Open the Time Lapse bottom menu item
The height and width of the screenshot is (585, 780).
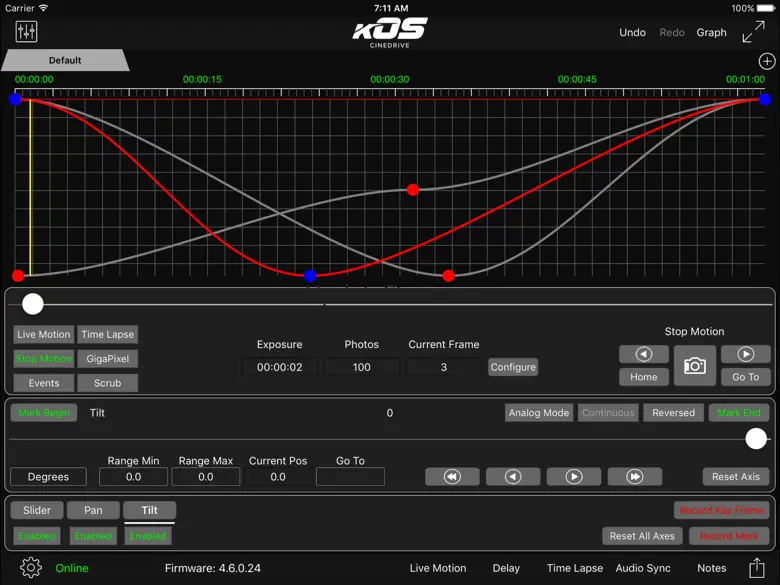(x=574, y=568)
